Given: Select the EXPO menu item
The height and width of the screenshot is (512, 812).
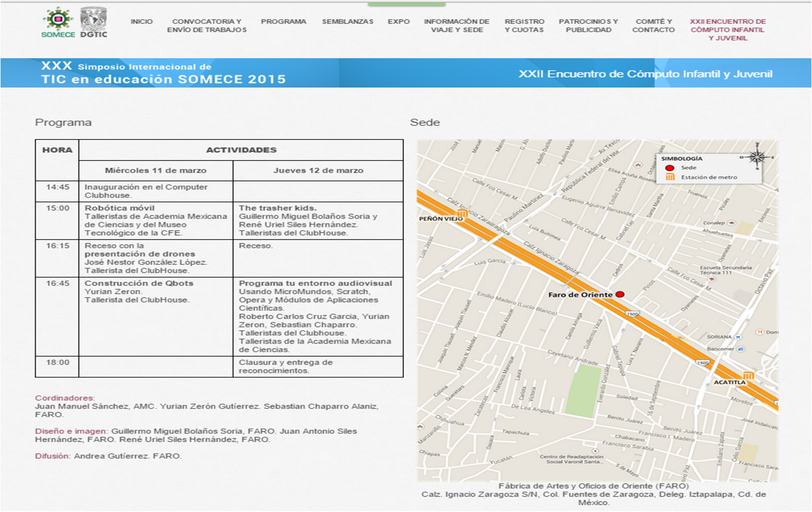Looking at the screenshot, I should (399, 22).
